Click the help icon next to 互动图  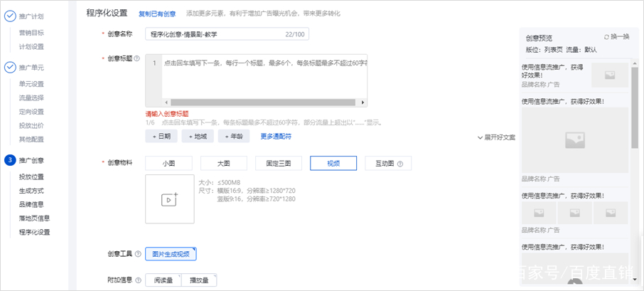[400, 164]
